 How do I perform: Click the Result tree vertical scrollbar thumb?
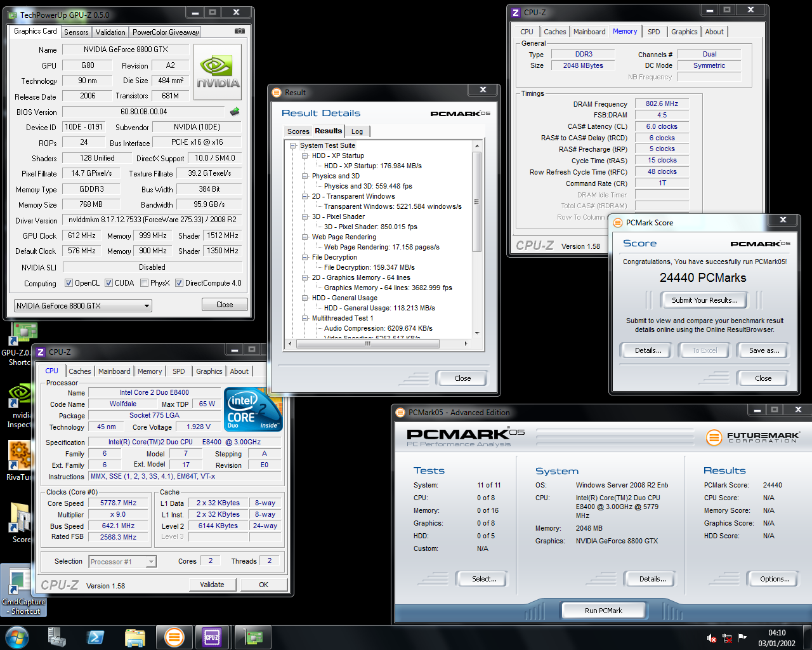477,202
